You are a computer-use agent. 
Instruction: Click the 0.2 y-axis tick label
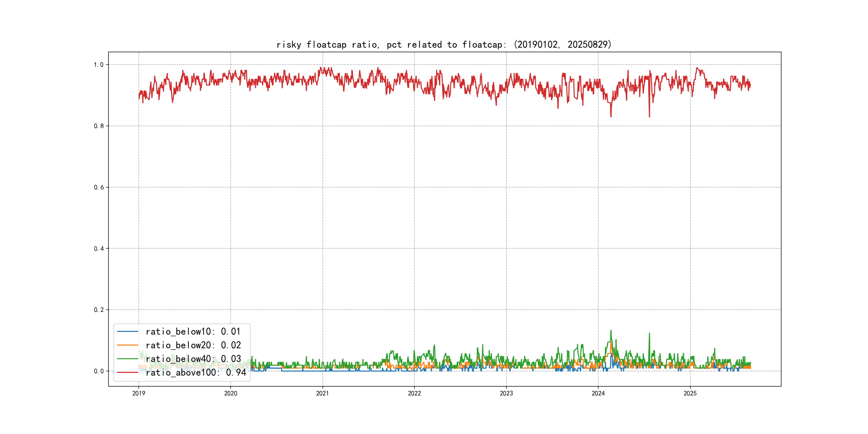point(99,310)
